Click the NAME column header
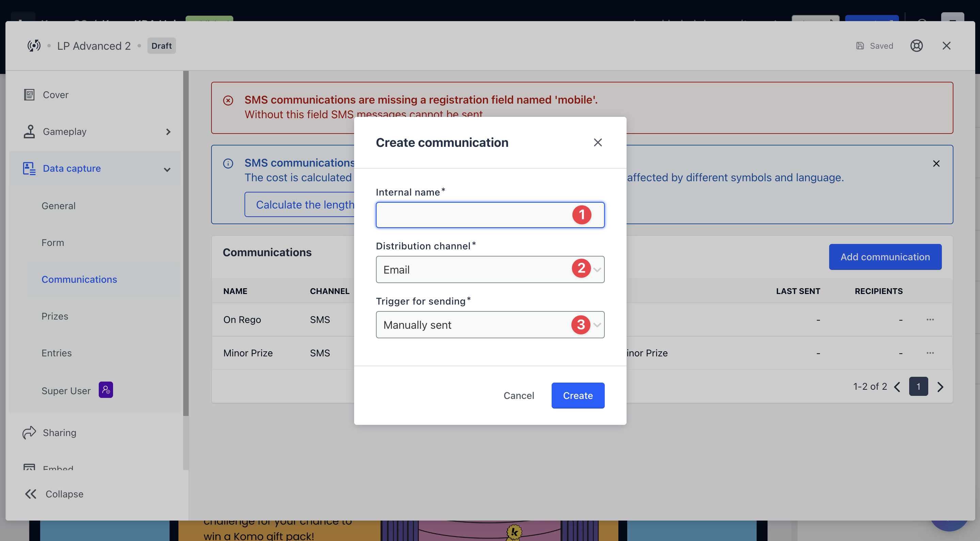Screen dimensions: 980x541 pos(236,291)
